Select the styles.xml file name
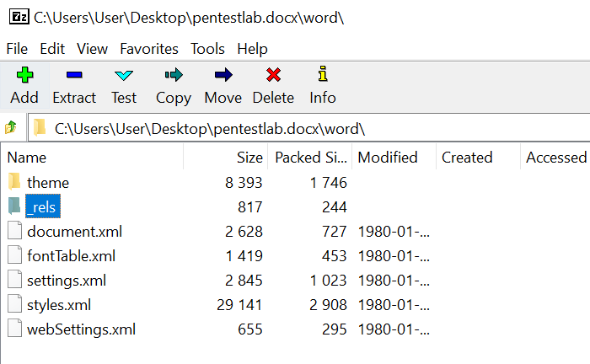The height and width of the screenshot is (364, 590). pyautogui.click(x=59, y=305)
